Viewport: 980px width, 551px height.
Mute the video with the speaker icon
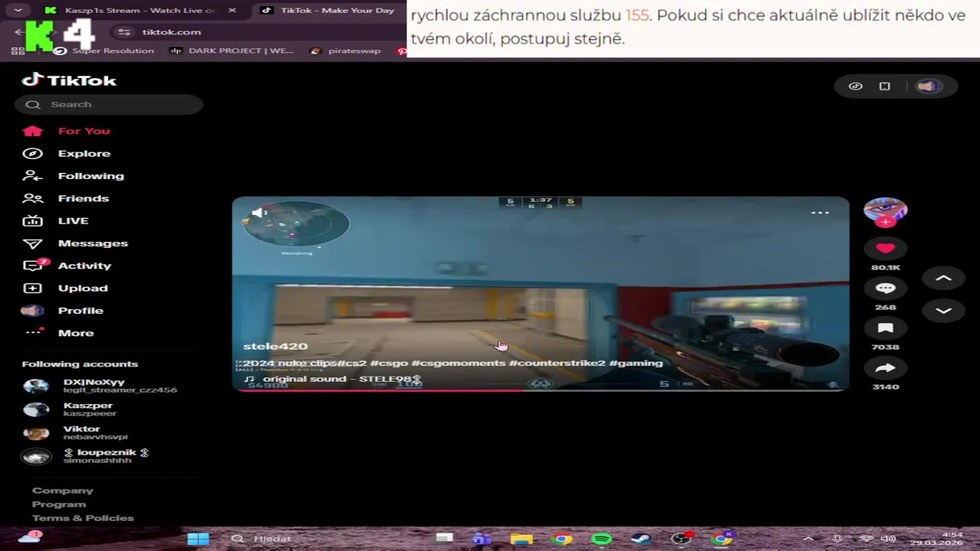tap(259, 213)
